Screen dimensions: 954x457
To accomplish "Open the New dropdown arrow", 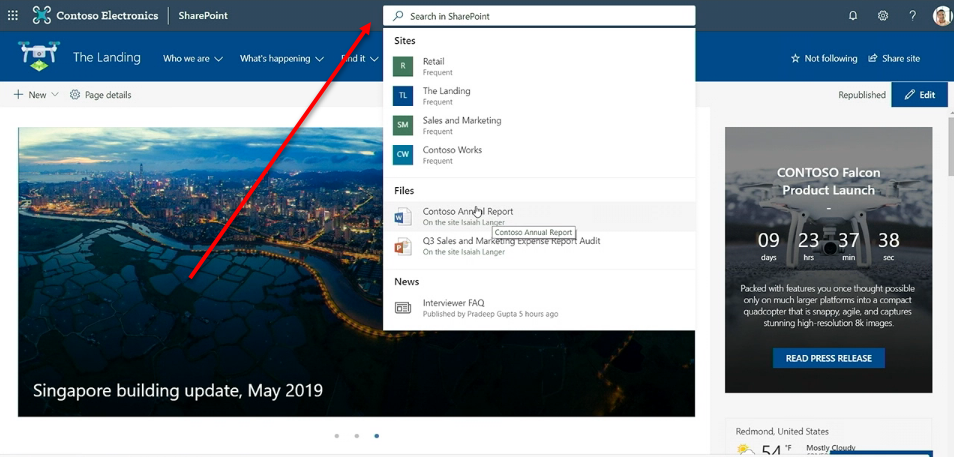I will point(54,95).
